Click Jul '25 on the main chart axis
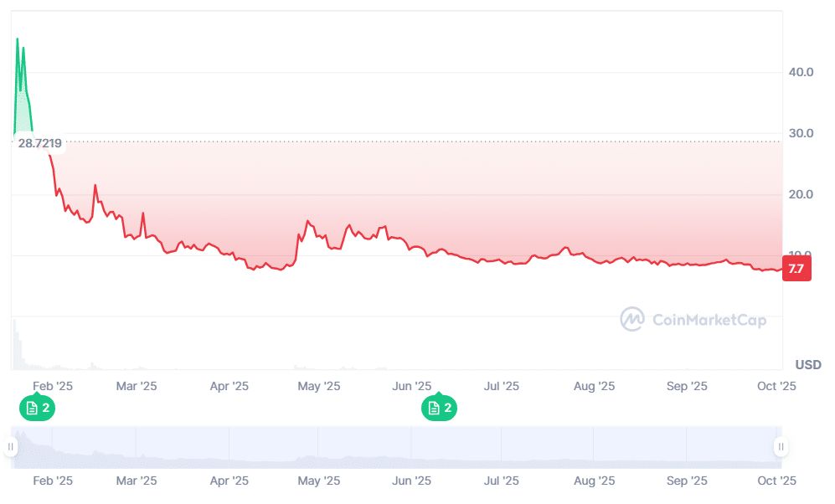Screen dimensions: 835x504 coord(501,386)
